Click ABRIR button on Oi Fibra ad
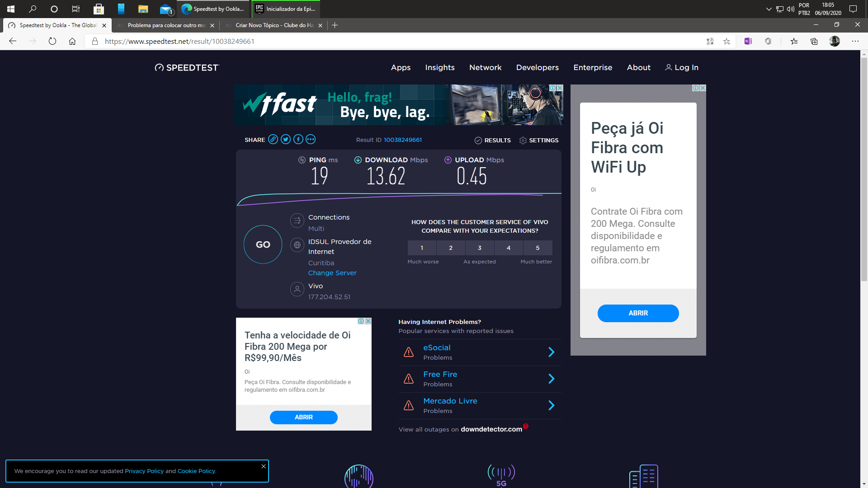 (637, 313)
